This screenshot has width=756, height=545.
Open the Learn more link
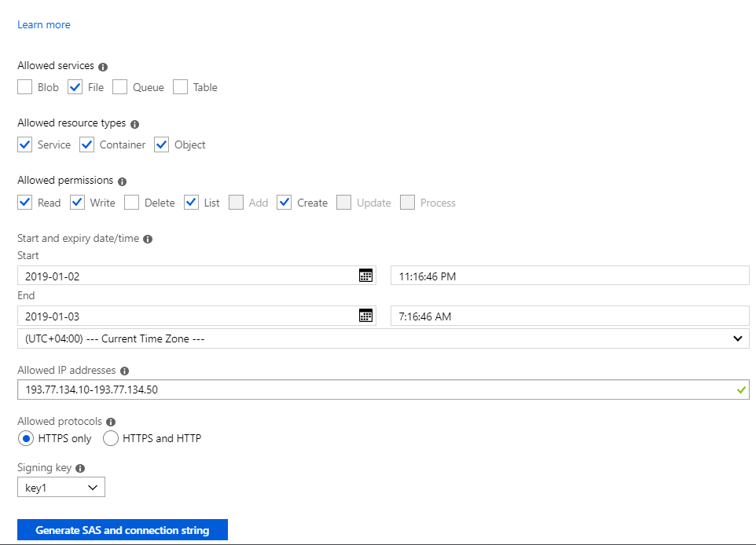(44, 24)
